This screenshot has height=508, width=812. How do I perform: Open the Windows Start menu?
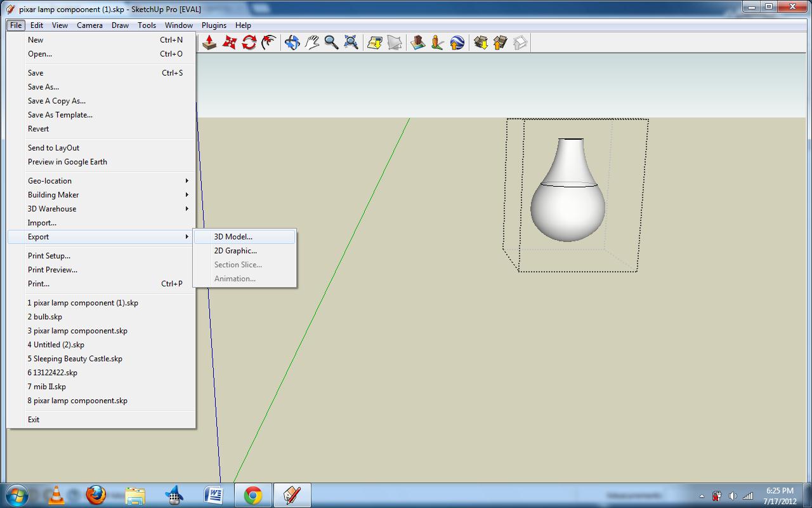(x=17, y=495)
